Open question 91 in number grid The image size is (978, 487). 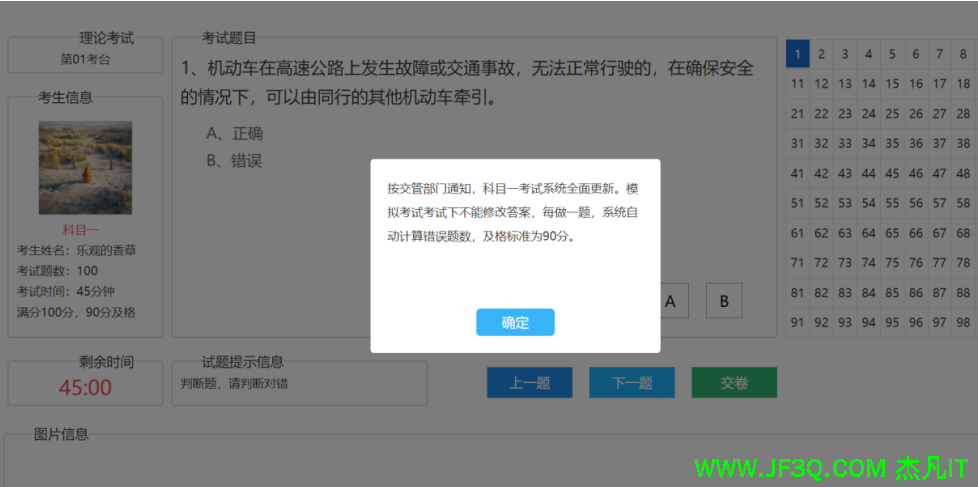(797, 322)
